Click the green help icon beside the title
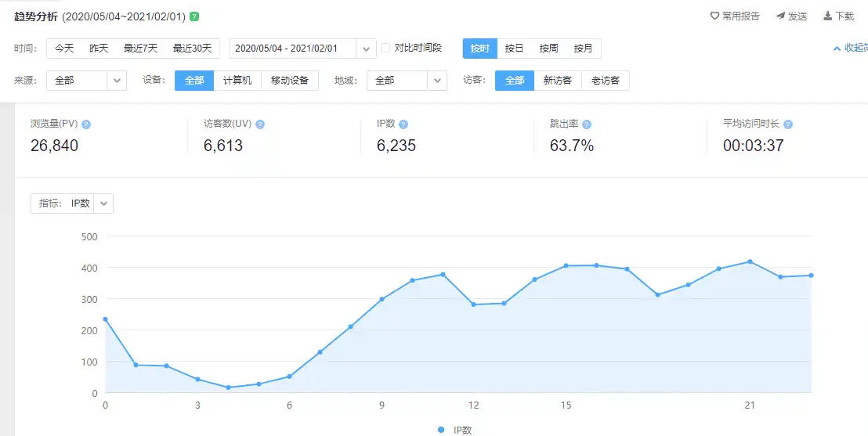868x436 pixels. pos(194,16)
